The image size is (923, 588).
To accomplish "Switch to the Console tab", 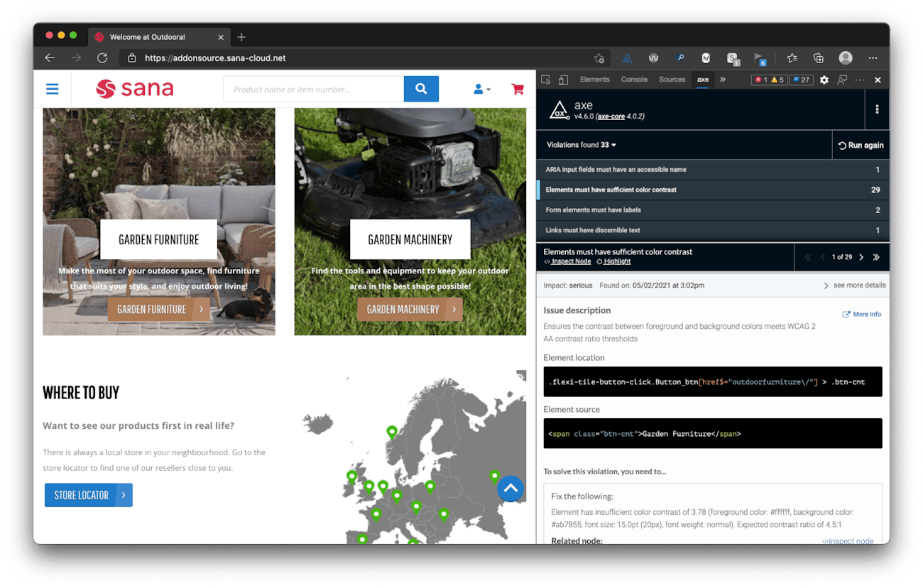I will tap(634, 80).
